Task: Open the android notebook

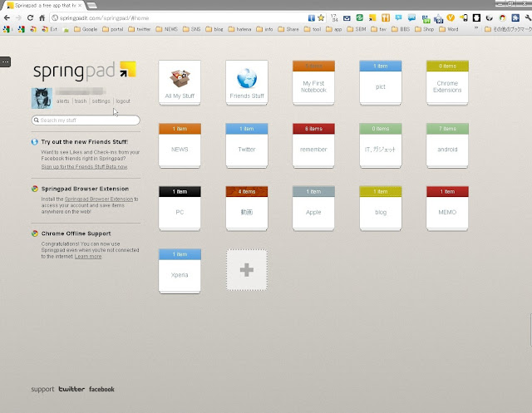Action: tap(447, 145)
